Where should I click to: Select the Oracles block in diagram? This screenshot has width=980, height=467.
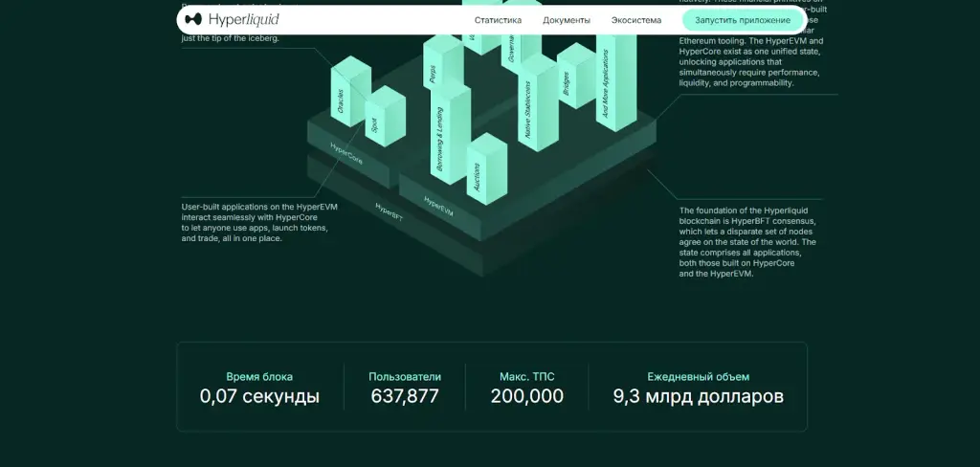click(348, 92)
